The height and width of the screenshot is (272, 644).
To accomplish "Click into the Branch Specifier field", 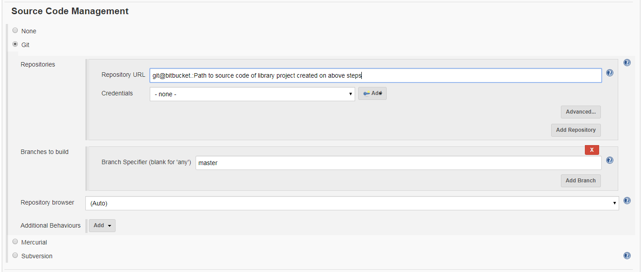I will (398, 163).
